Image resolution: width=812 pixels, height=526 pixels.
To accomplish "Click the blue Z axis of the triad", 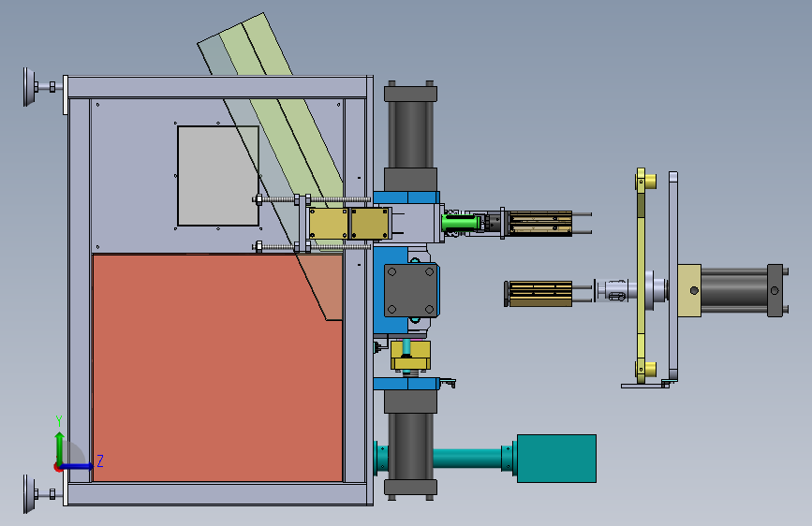I will tap(78, 466).
